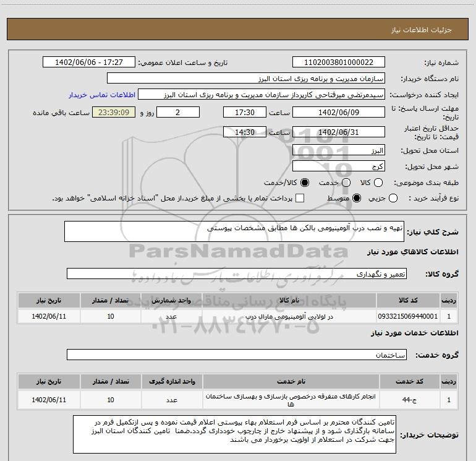Click the general need description text box
This screenshot has width=476, height=461.
pyautogui.click(x=234, y=231)
